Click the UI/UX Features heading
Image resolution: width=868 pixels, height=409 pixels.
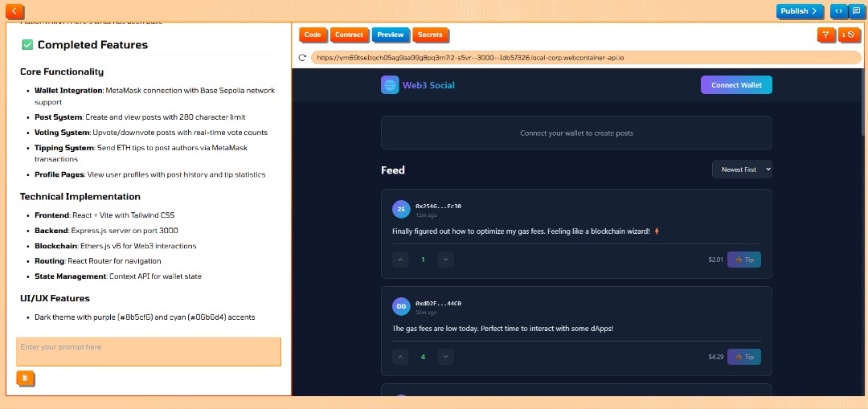click(55, 298)
